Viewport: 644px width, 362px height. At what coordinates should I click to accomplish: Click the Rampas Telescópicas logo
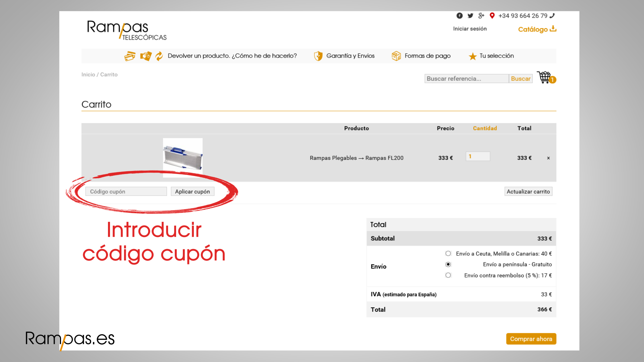(127, 30)
